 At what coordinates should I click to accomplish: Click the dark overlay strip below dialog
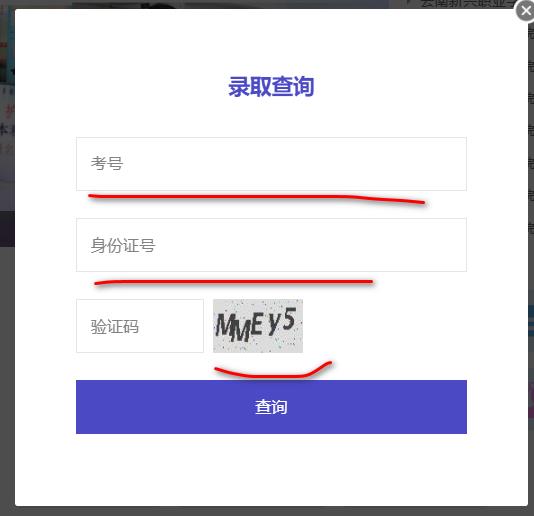point(267,511)
